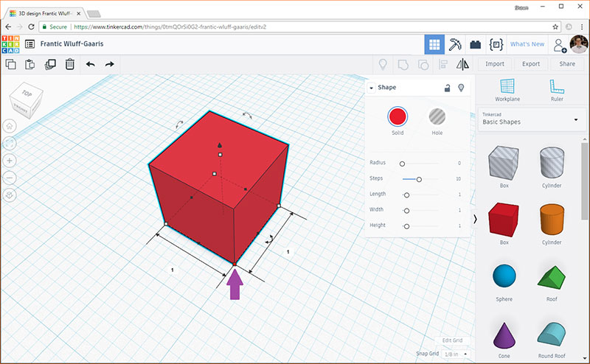Click the Duplicate icon in the toolbar
590x364 pixels.
tap(50, 65)
